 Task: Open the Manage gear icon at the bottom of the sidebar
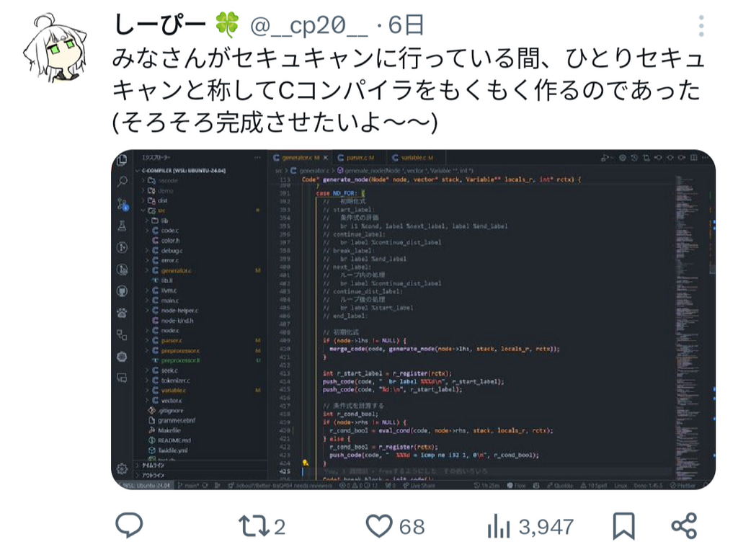[x=122, y=468]
